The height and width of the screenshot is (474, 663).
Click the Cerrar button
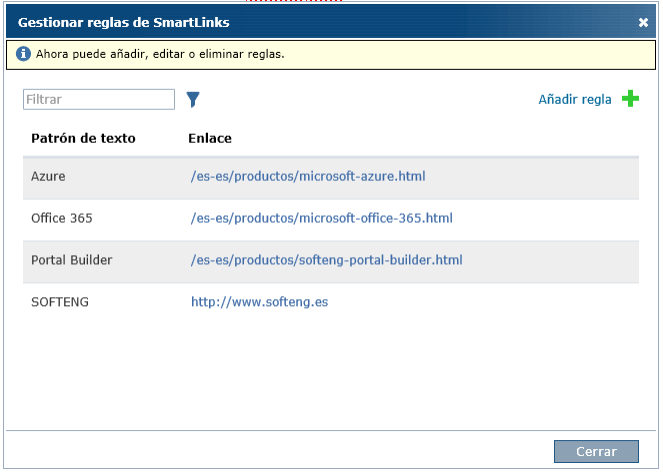click(596, 451)
